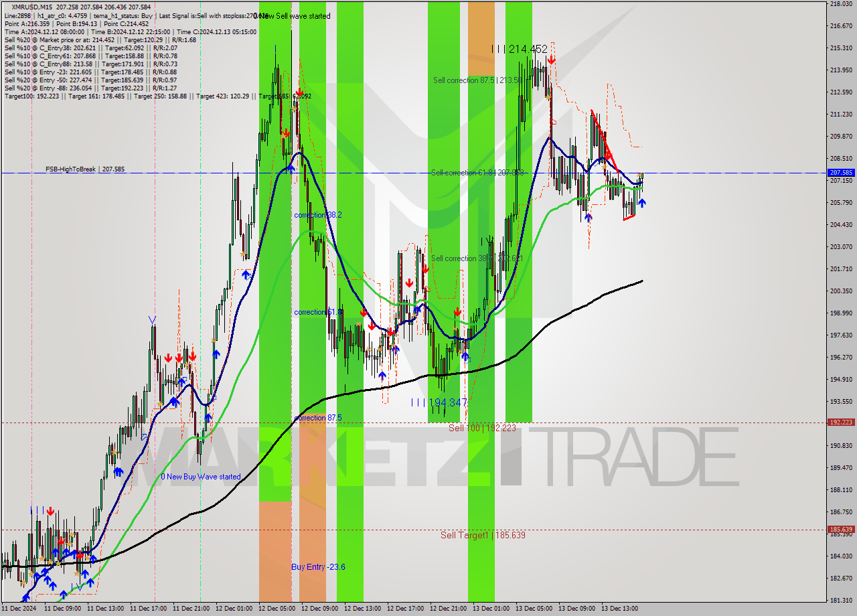
Task: Click the 204.430 value on the price axis
Action: click(841, 225)
